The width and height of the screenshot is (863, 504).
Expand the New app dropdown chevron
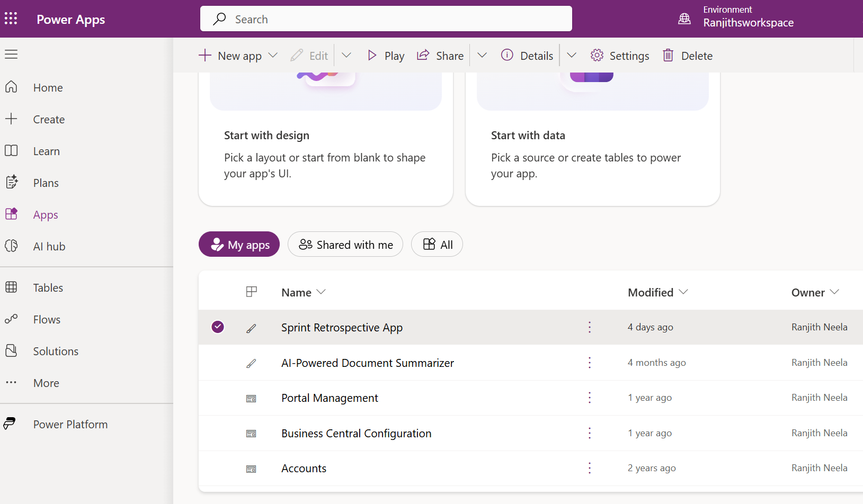273,55
